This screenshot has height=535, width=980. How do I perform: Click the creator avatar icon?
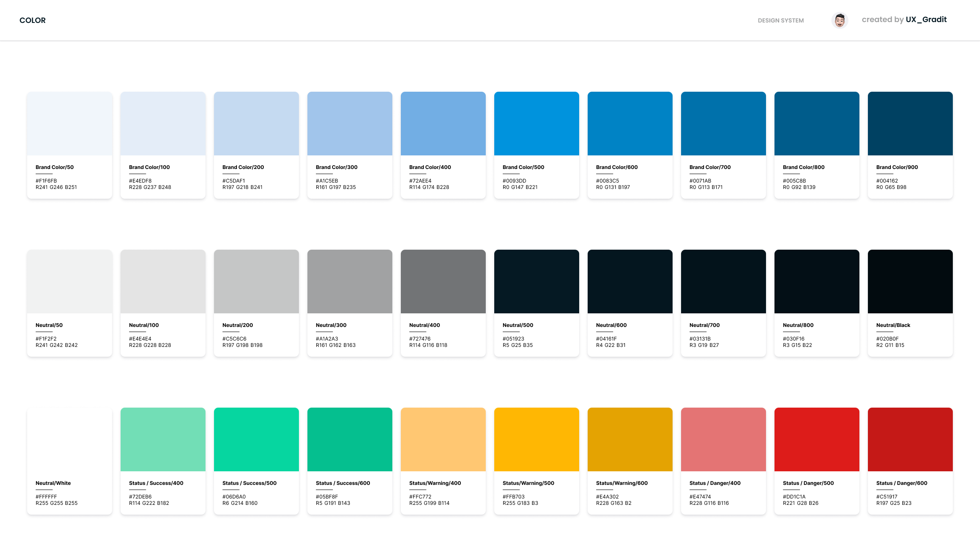[839, 20]
